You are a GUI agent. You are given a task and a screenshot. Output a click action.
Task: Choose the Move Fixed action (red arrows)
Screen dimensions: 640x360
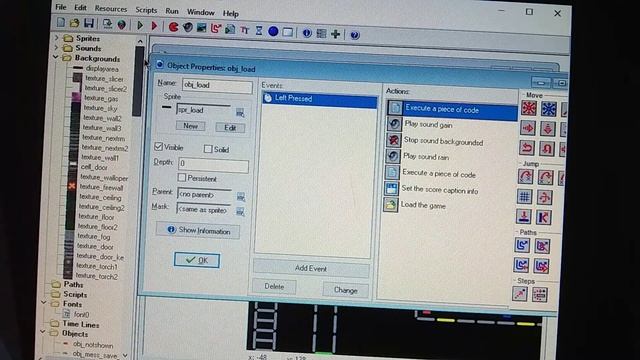click(529, 109)
